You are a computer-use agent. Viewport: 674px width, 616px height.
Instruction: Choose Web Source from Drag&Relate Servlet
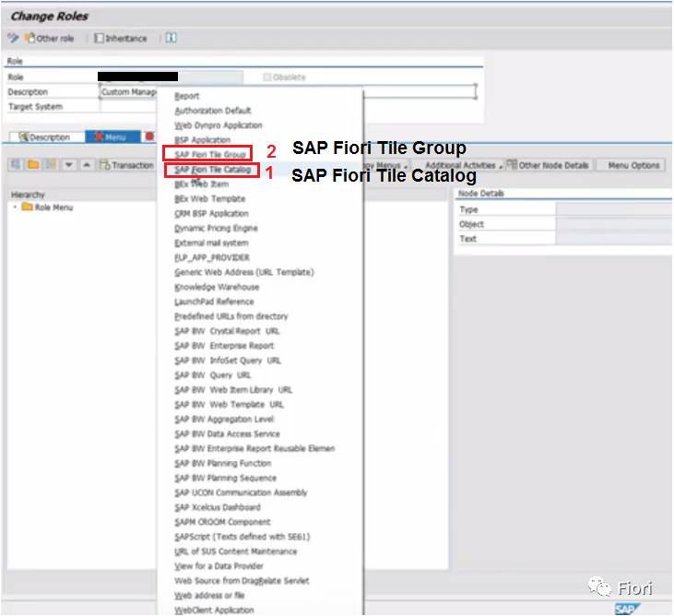pyautogui.click(x=242, y=581)
